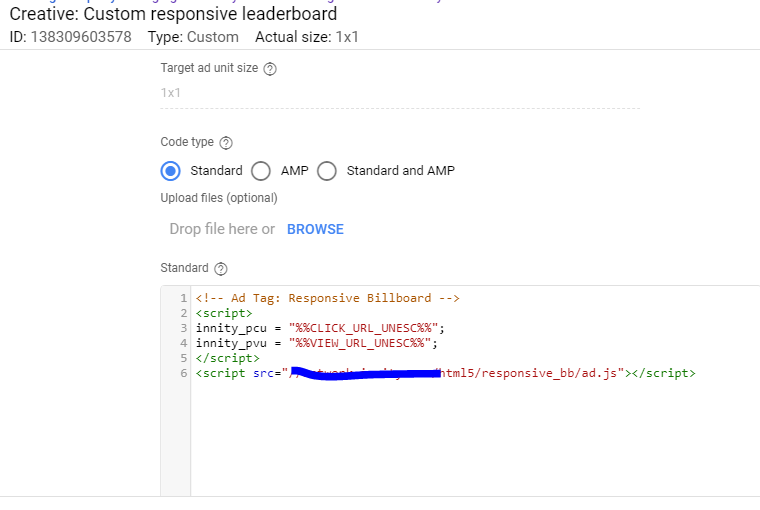Image resolution: width=760 pixels, height=510 pixels.
Task: Open help for Target ad unit size
Action: pos(270,69)
